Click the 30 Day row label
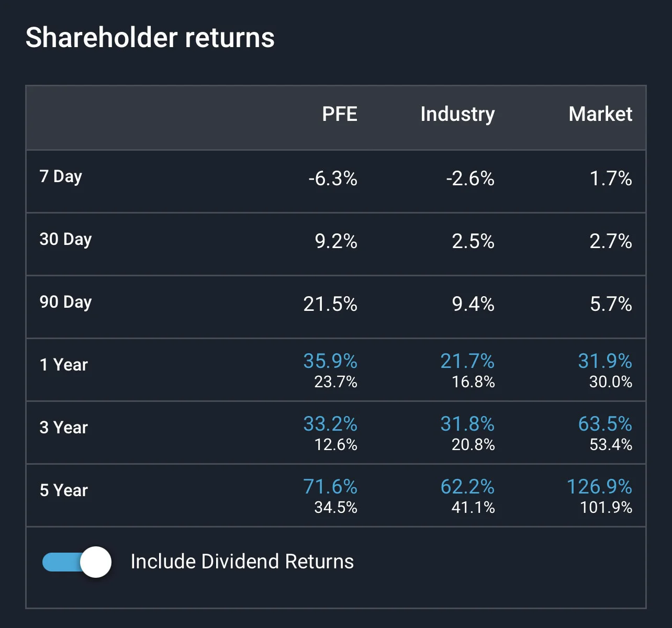Screen dimensions: 672x628 [65, 240]
